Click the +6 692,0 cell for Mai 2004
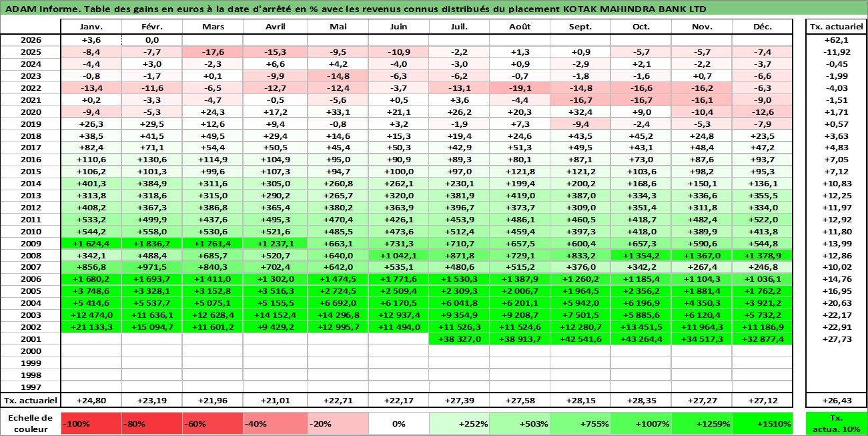Image resolution: width=868 pixels, height=436 pixels. [338, 303]
